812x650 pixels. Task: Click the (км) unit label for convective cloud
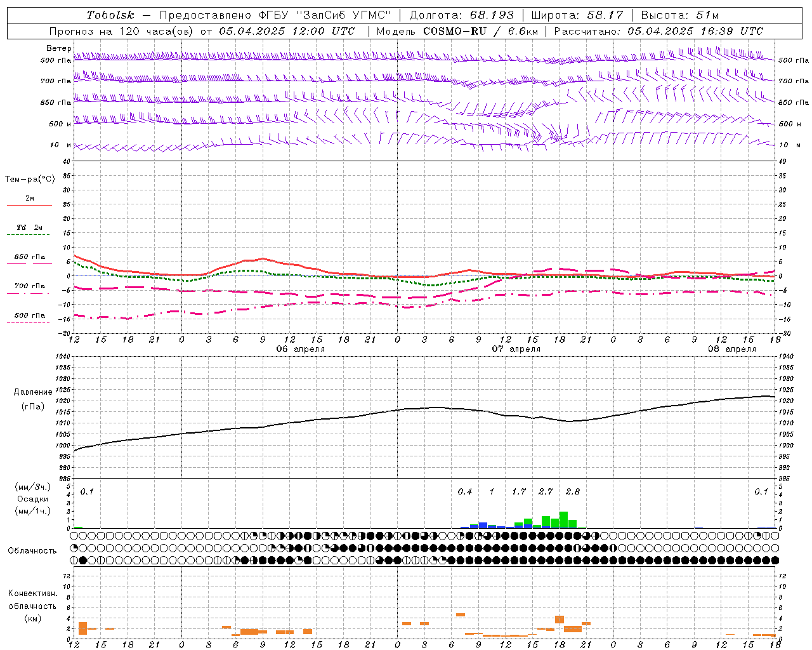[33, 618]
